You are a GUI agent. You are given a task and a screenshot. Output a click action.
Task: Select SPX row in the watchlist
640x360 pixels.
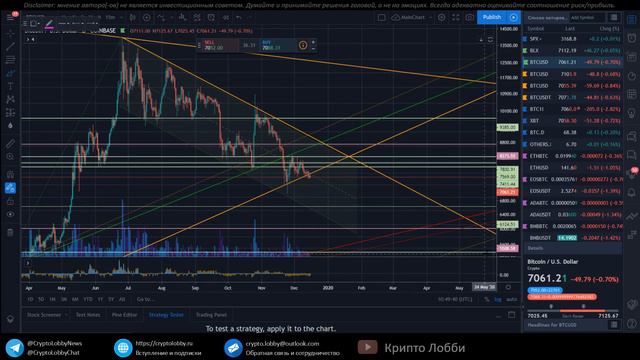[572, 39]
